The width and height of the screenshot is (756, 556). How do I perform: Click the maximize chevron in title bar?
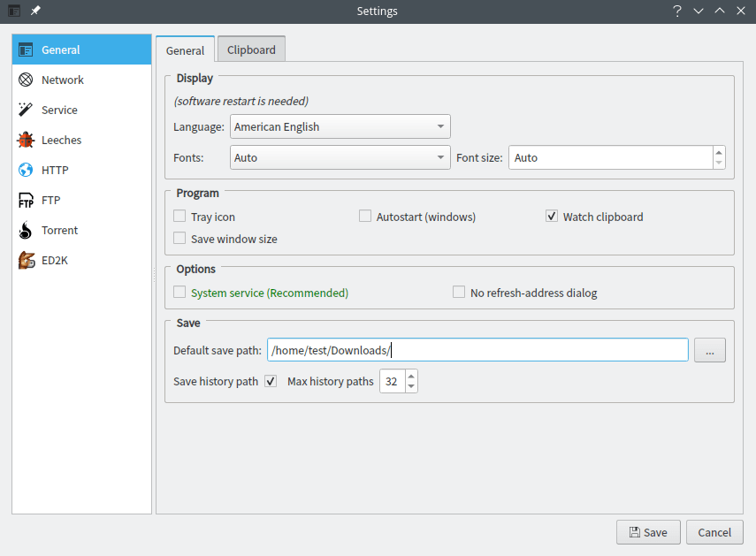click(x=720, y=11)
